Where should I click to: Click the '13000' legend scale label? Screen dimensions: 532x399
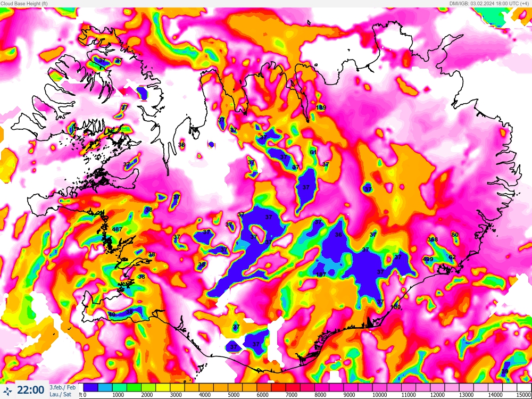(x=466, y=395)
